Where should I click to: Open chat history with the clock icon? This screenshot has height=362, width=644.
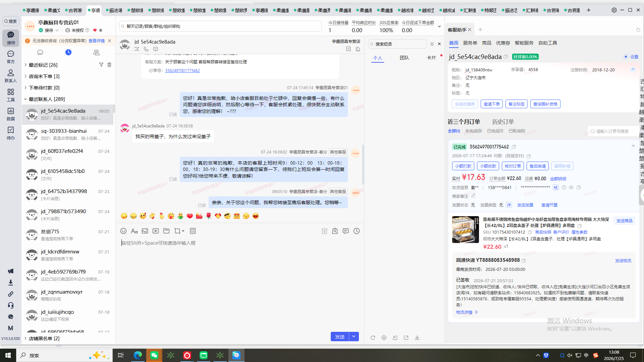coord(357,231)
